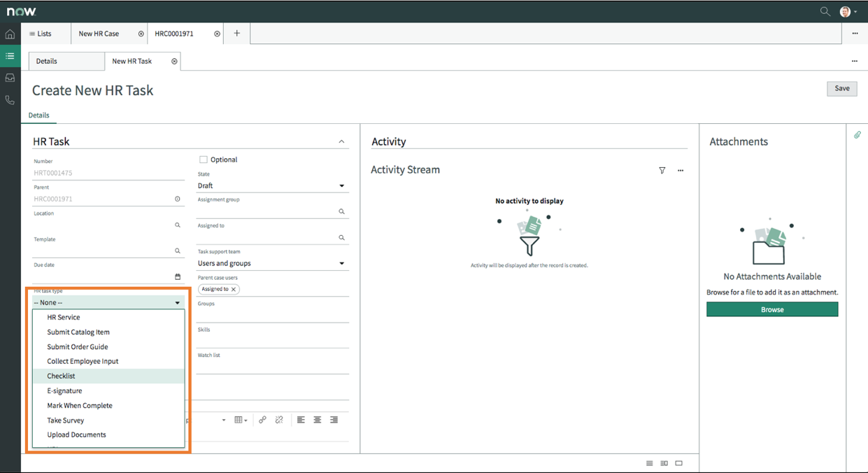Click the Assigned to lookup magnifier
The height and width of the screenshot is (473, 868).
(341, 238)
